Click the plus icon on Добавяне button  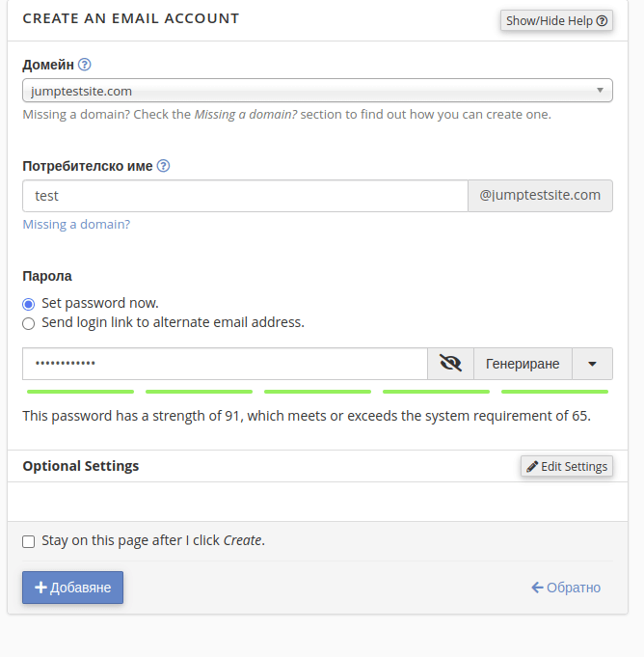[x=40, y=587]
